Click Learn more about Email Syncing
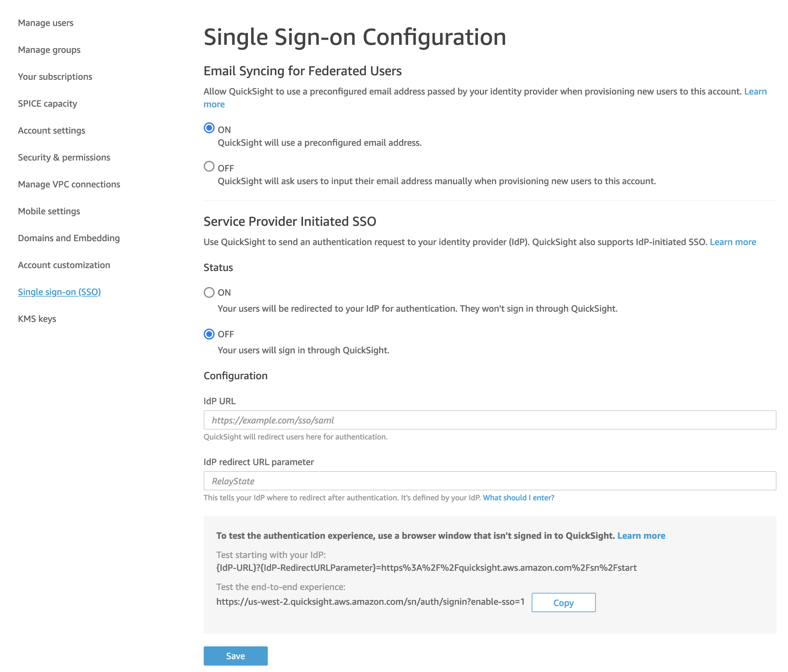788x672 pixels. 755,91
